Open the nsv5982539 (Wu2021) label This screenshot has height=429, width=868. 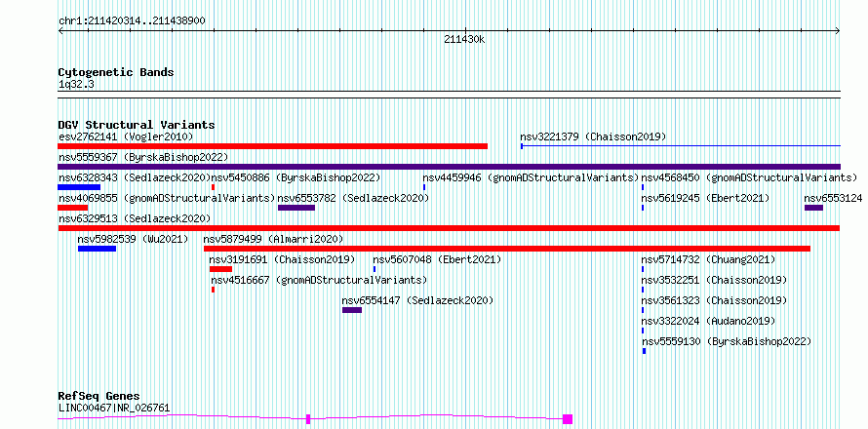(x=133, y=239)
